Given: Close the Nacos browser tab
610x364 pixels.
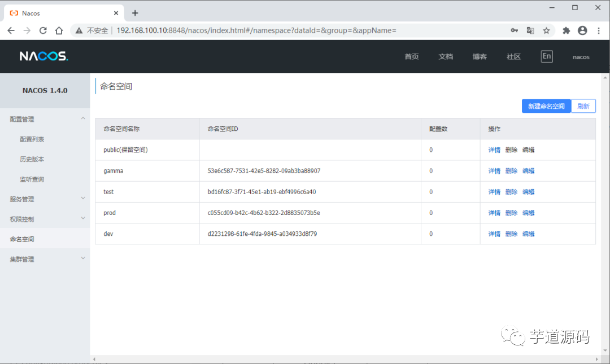Looking at the screenshot, I should click(x=116, y=13).
